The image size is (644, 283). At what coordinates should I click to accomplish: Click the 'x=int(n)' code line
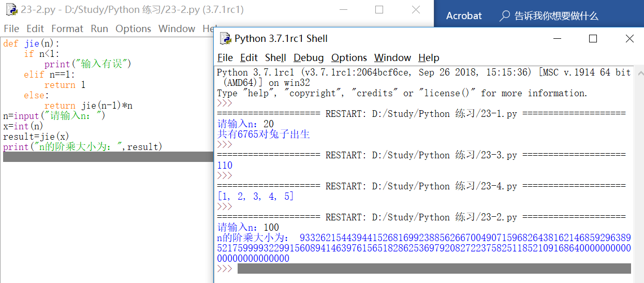[23, 126]
